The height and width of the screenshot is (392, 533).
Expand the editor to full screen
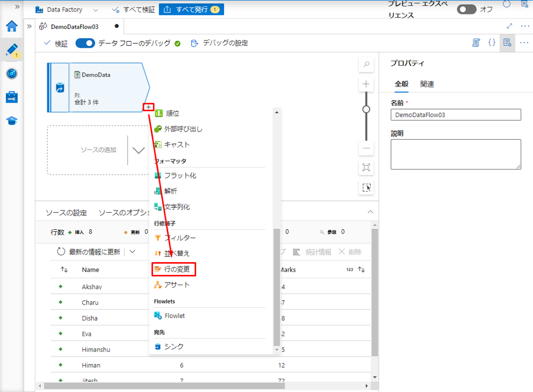pyautogui.click(x=509, y=26)
